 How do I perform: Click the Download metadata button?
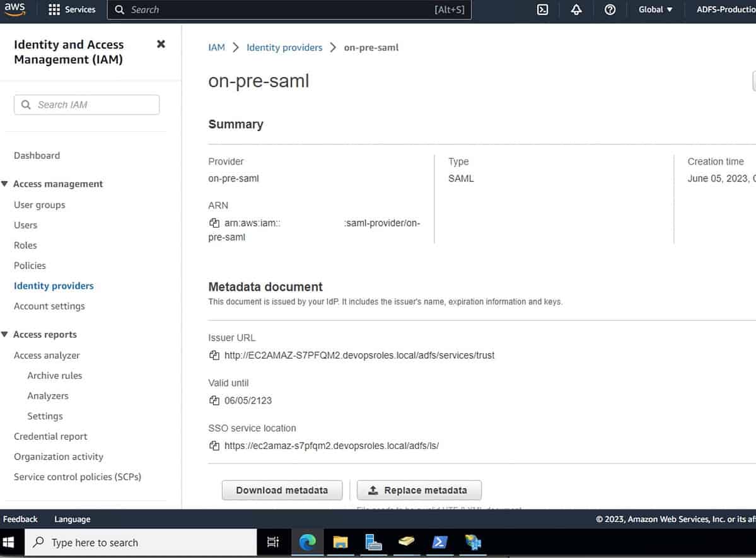click(282, 490)
